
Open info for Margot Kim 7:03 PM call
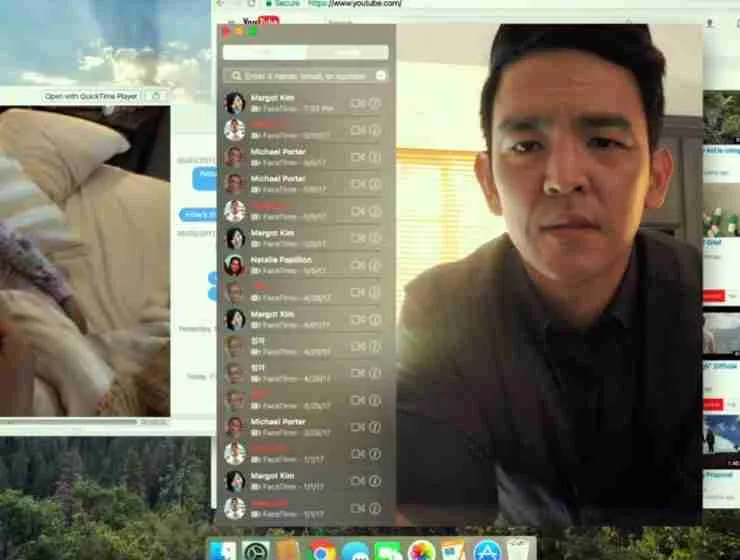click(375, 103)
